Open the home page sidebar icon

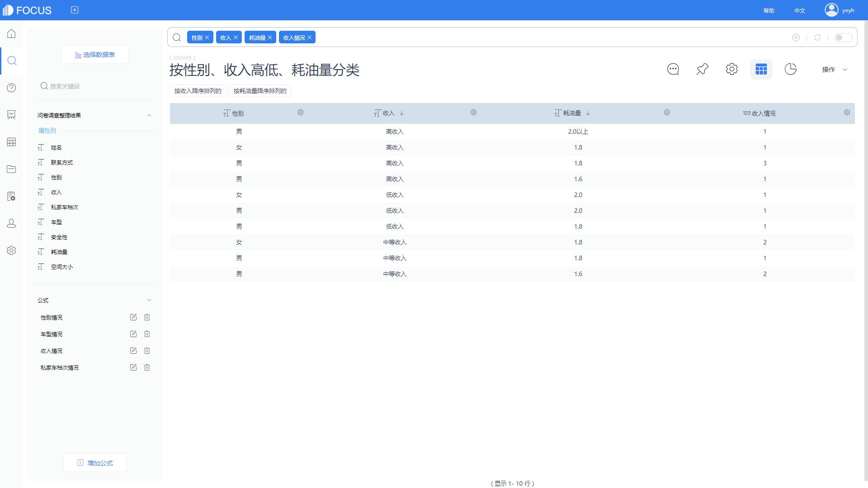click(x=11, y=34)
